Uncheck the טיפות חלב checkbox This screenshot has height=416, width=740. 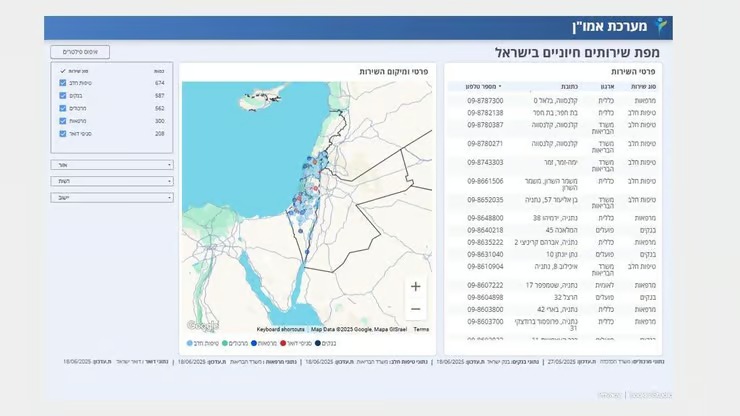pos(63,83)
